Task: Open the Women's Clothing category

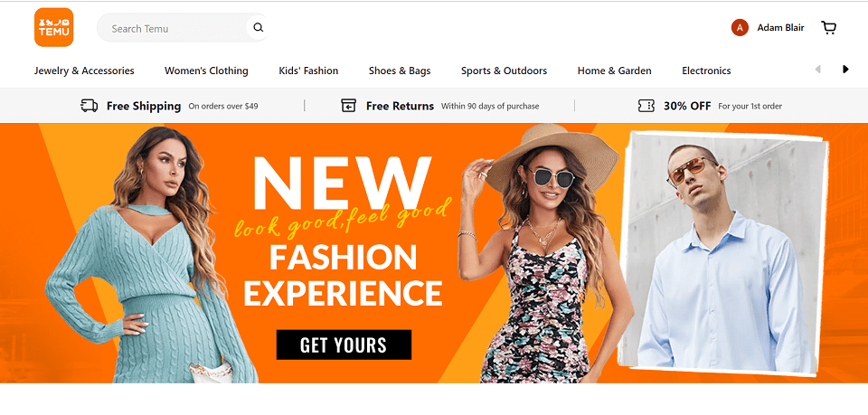Action: click(206, 71)
